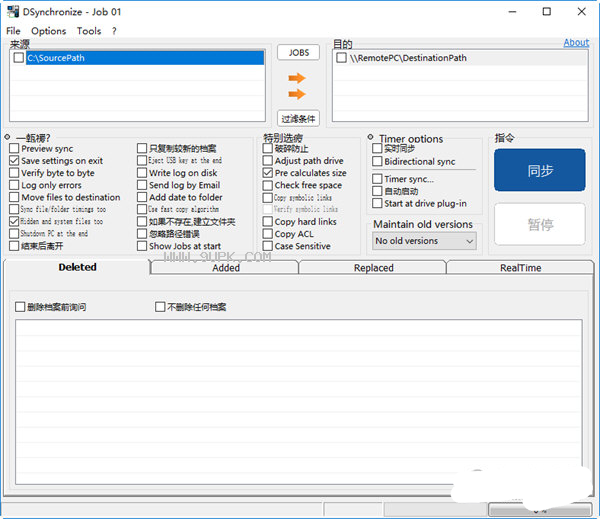The height and width of the screenshot is (519, 600).
Task: Check 删除档案前询问 option
Action: [x=20, y=307]
